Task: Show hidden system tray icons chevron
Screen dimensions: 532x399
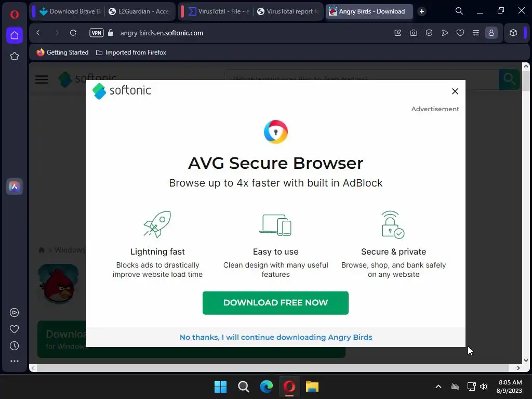Action: pyautogui.click(x=438, y=387)
